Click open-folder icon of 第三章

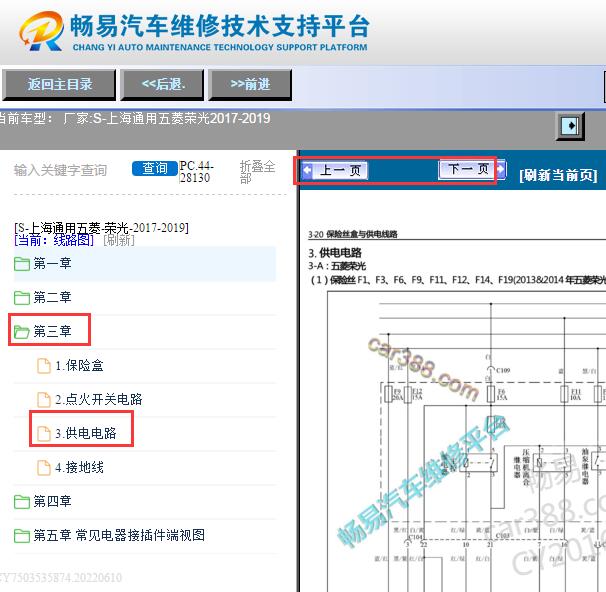22,332
